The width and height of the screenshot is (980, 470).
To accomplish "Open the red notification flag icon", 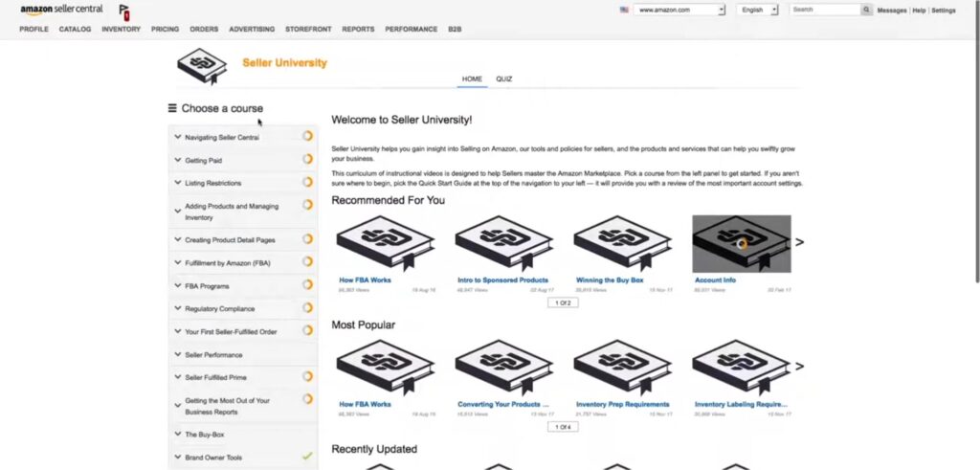I will click(x=124, y=11).
